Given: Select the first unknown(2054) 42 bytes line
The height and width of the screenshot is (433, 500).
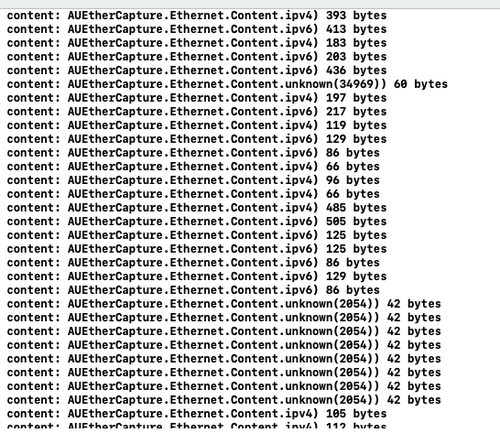Looking at the screenshot, I should click(x=224, y=304).
